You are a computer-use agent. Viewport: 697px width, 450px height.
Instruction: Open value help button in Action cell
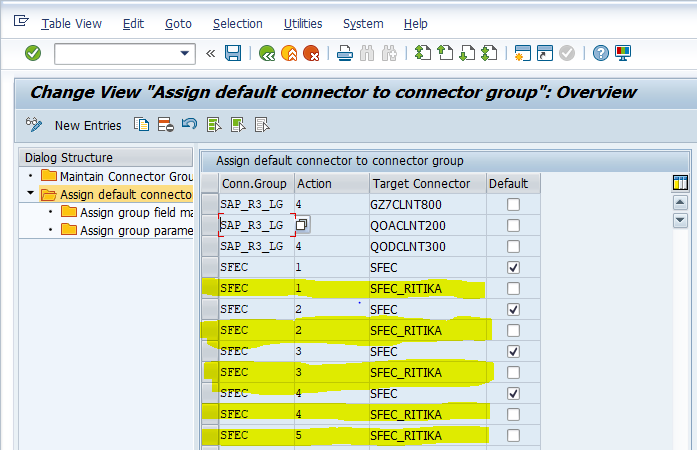(x=302, y=225)
